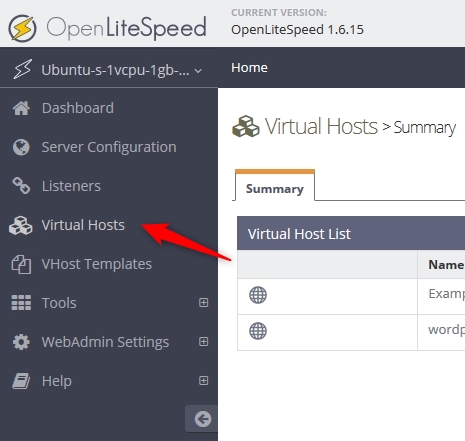Open the Help book icon
Viewport: 465px width, 441px height.
tap(21, 381)
